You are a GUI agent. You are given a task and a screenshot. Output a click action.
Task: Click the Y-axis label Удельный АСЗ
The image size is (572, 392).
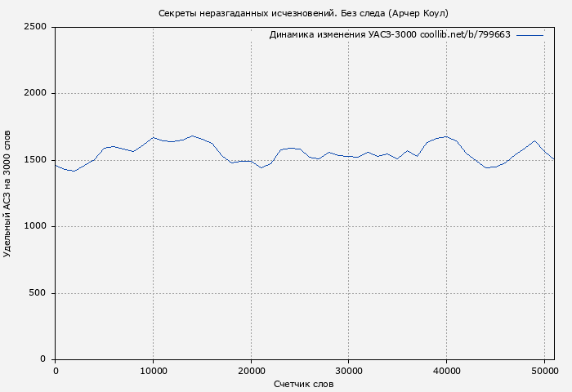click(x=8, y=193)
